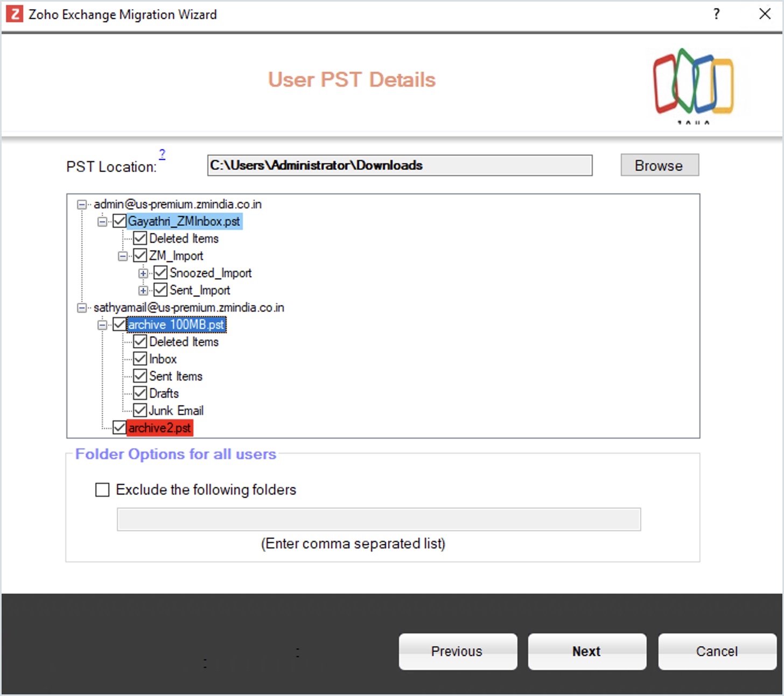Expand the Sent_Import folder

(143, 291)
